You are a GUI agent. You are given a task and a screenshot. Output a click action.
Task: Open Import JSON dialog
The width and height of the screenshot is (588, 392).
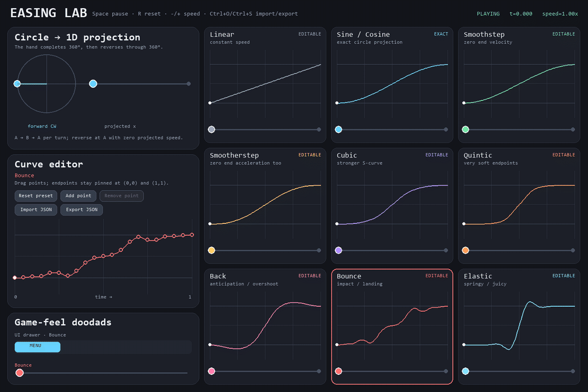pyautogui.click(x=36, y=210)
